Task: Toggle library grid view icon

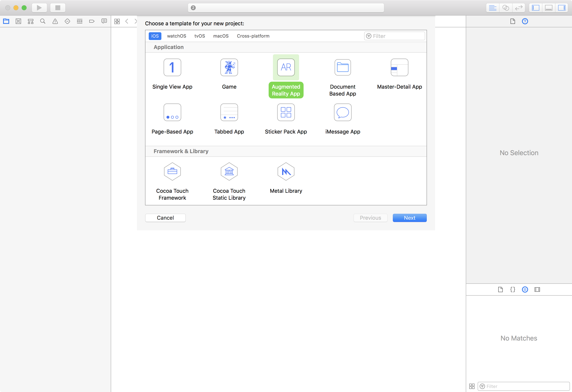Action: (472, 386)
